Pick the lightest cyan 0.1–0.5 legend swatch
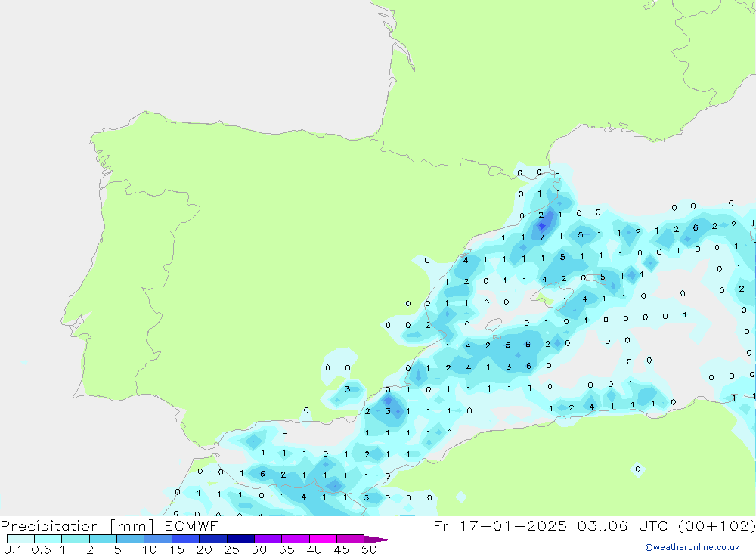Screen dimensions: 756x554 point(20,539)
